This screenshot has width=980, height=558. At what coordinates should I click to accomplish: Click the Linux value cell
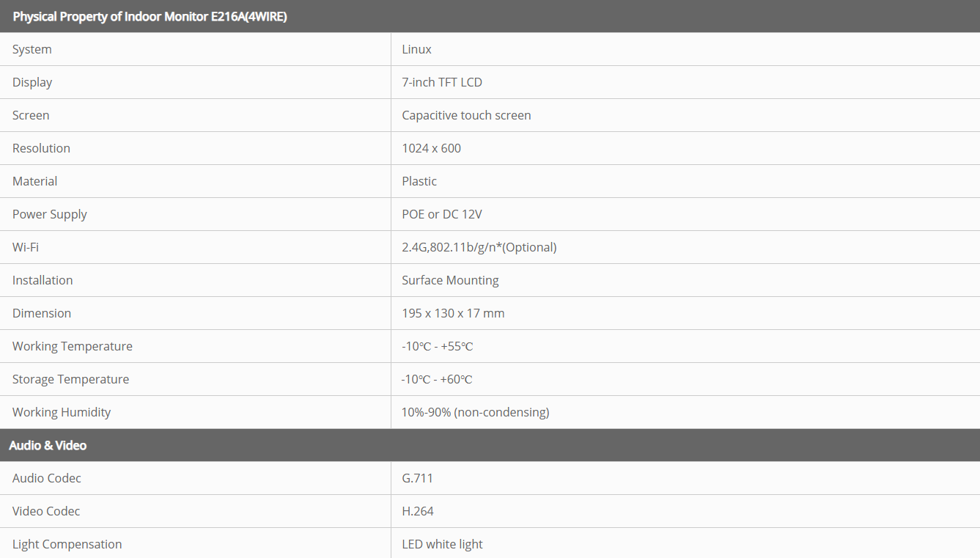pos(416,49)
